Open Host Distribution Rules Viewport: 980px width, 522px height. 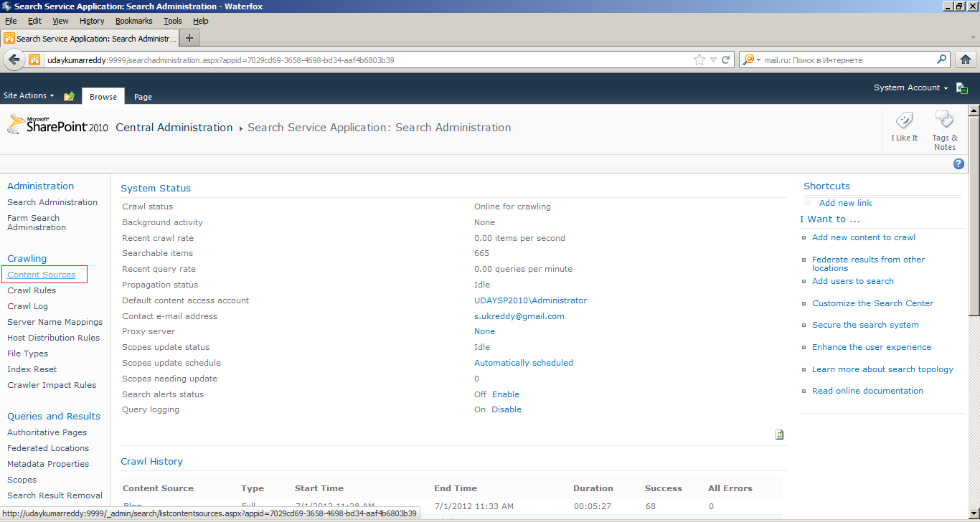tap(54, 338)
